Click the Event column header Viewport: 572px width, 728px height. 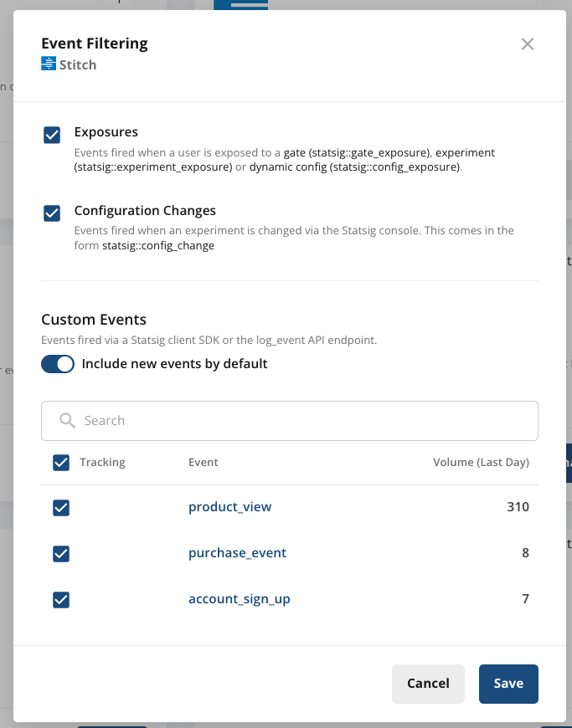[x=201, y=462]
